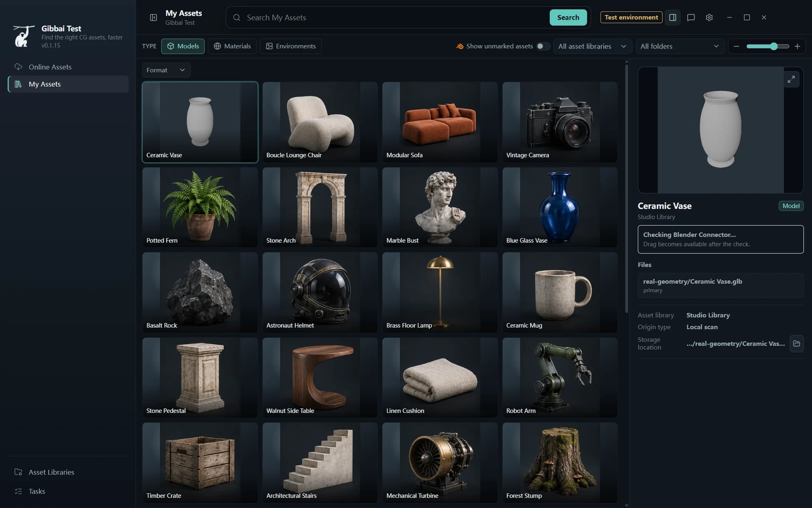
Task: Select the Models type filter
Action: point(183,46)
